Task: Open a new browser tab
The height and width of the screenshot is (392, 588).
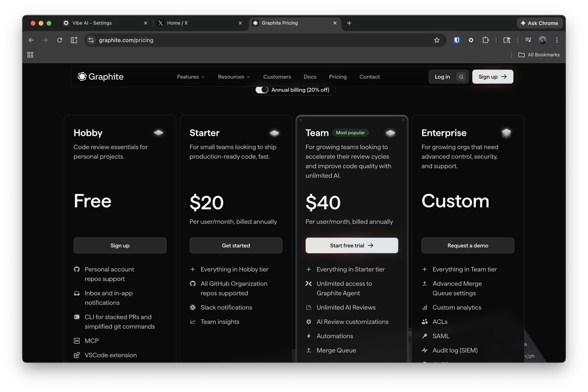Action: click(349, 23)
